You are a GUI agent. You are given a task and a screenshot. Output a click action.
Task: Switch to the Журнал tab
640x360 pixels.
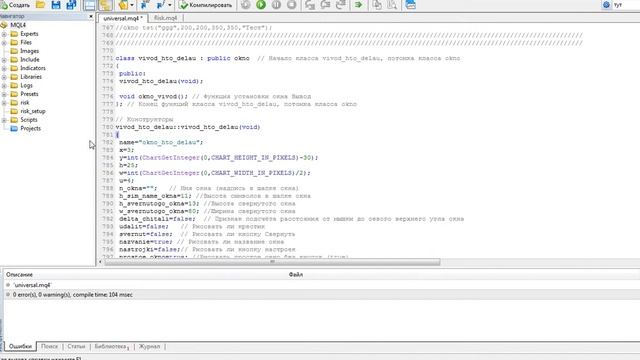tap(149, 346)
